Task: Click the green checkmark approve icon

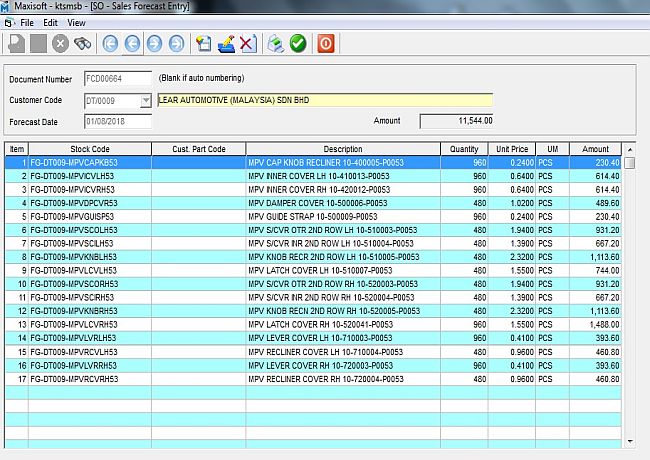Action: coord(298,44)
